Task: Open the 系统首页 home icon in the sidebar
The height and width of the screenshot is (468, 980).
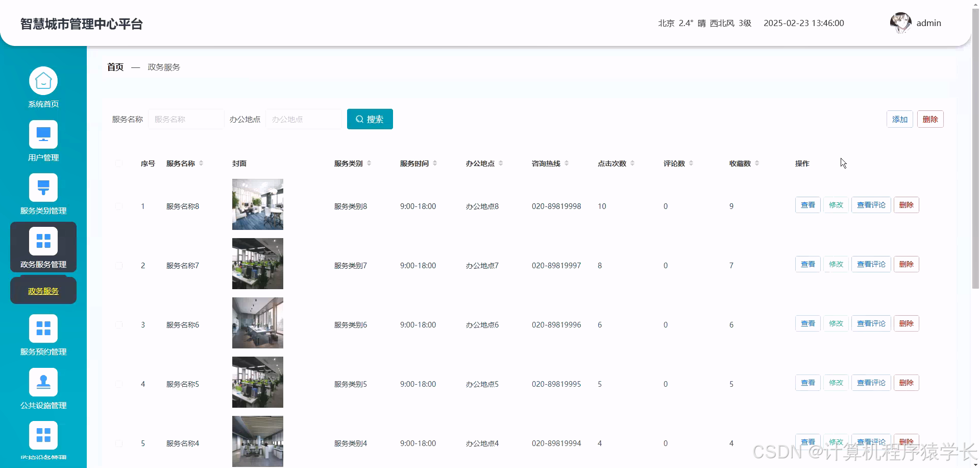Action: [43, 81]
